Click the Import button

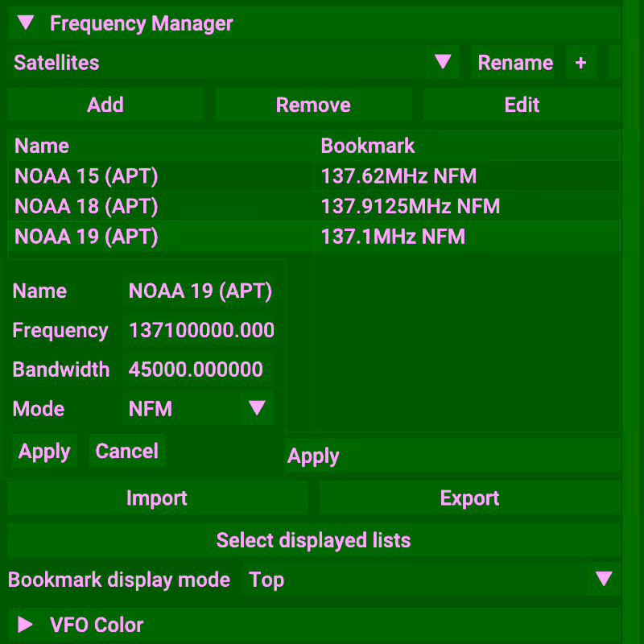click(x=157, y=497)
